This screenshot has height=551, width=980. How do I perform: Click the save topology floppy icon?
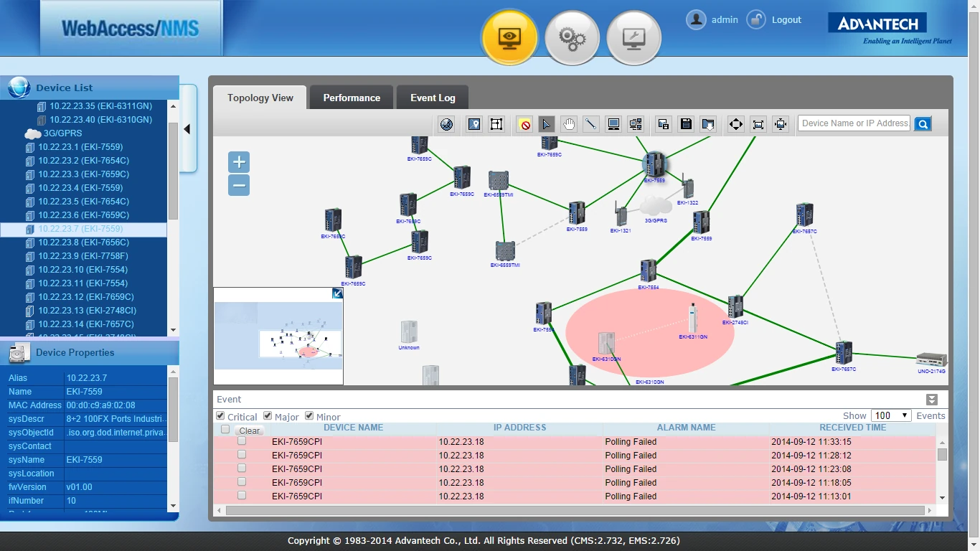point(686,124)
